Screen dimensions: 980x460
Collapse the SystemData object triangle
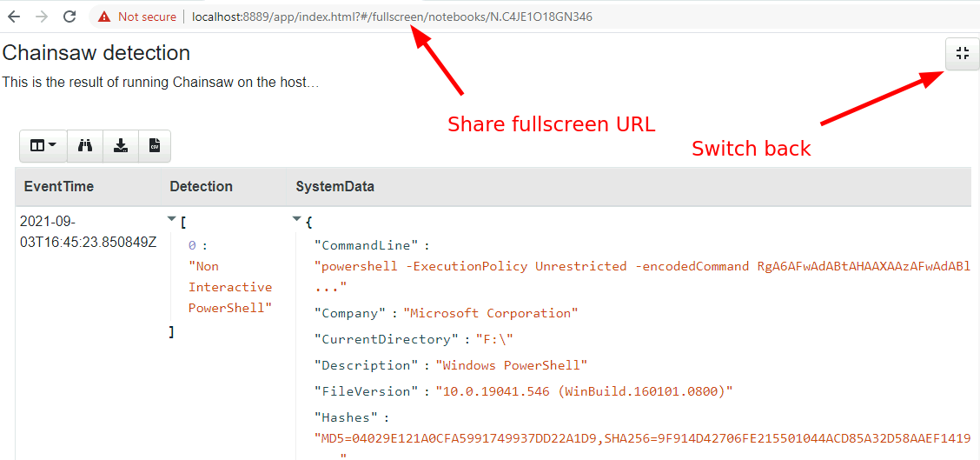pos(297,220)
